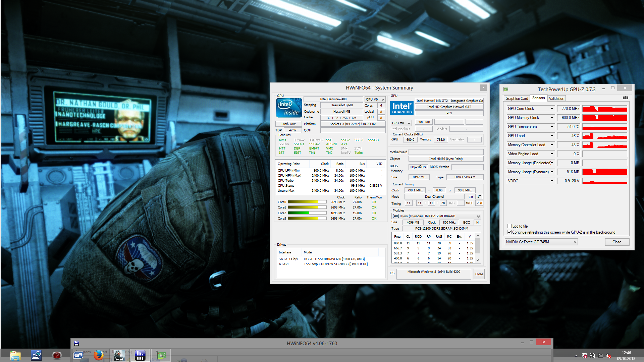Click Close button in HWiNFO64 System Summary
Viewport: 644px width, 362px height.
(x=479, y=274)
